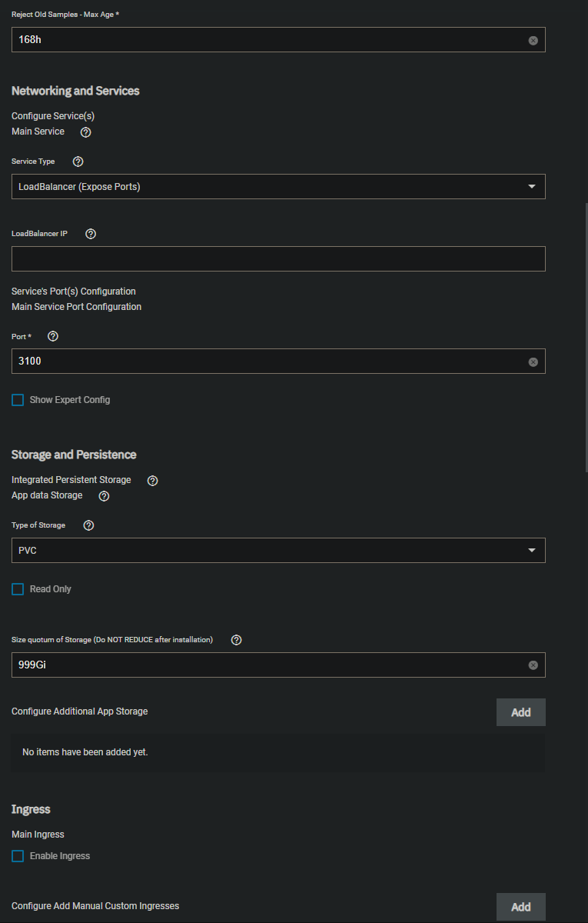Add an Additional App Storage entry

(520, 712)
